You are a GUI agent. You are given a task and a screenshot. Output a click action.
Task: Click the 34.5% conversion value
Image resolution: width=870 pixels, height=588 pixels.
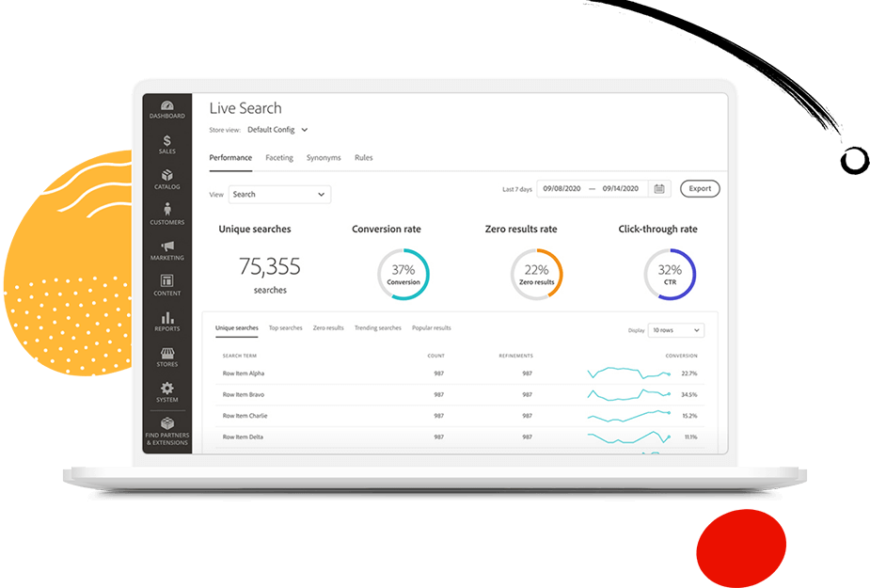tap(689, 395)
